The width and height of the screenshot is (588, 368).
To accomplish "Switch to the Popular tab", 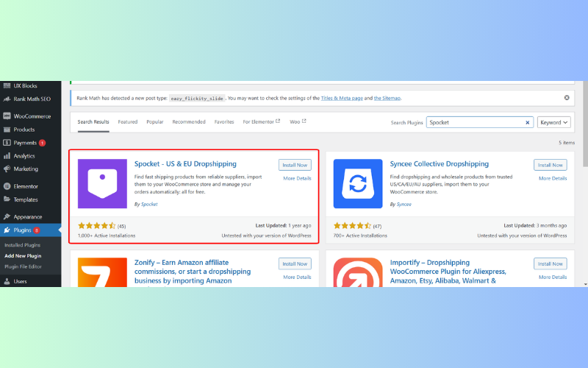I will (155, 122).
